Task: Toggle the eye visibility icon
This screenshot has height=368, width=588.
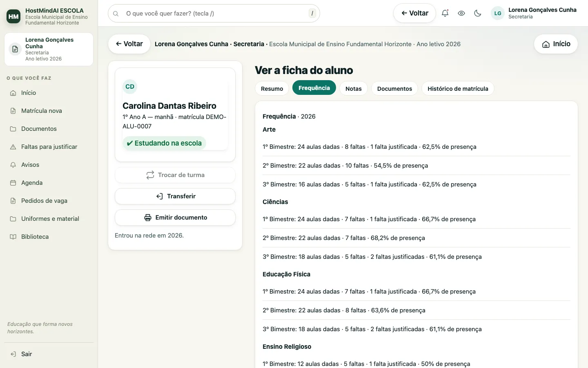Action: tap(461, 13)
